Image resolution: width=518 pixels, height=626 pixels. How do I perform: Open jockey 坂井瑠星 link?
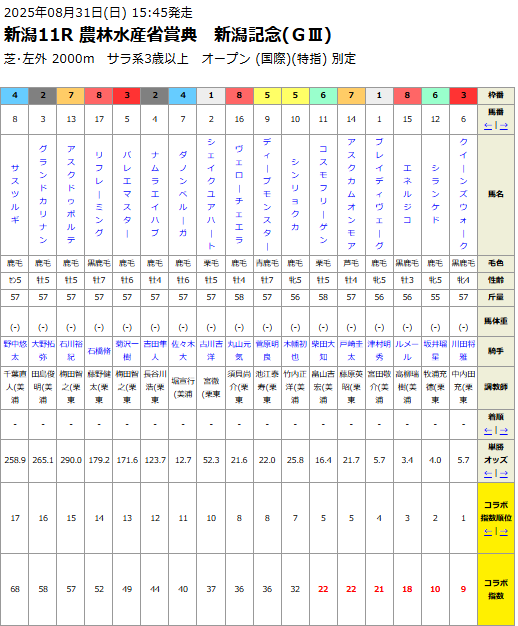point(435,350)
